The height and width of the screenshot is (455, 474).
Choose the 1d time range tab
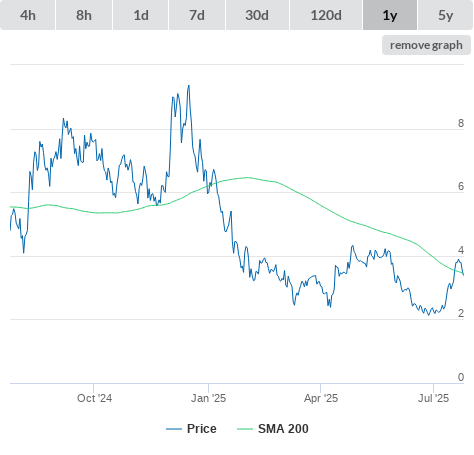pyautogui.click(x=141, y=15)
